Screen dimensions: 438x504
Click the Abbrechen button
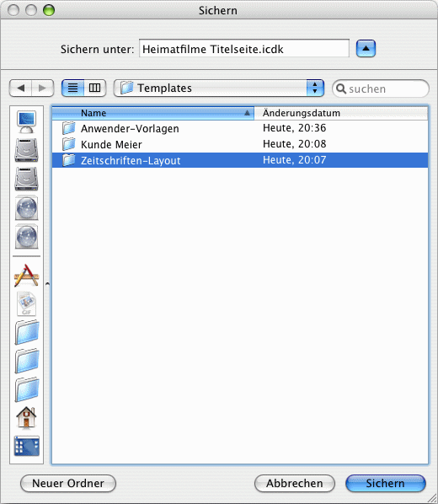coord(294,483)
